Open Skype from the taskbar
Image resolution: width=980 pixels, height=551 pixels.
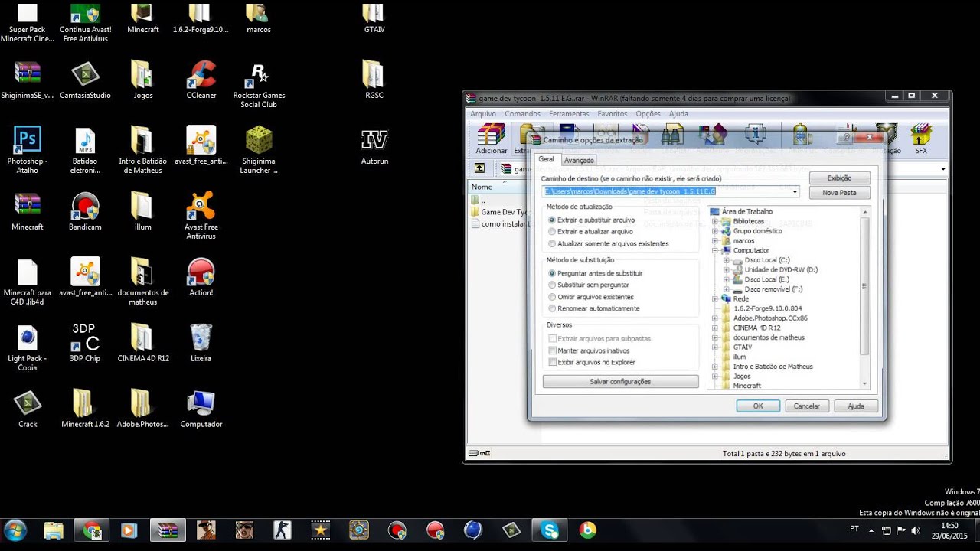[550, 530]
